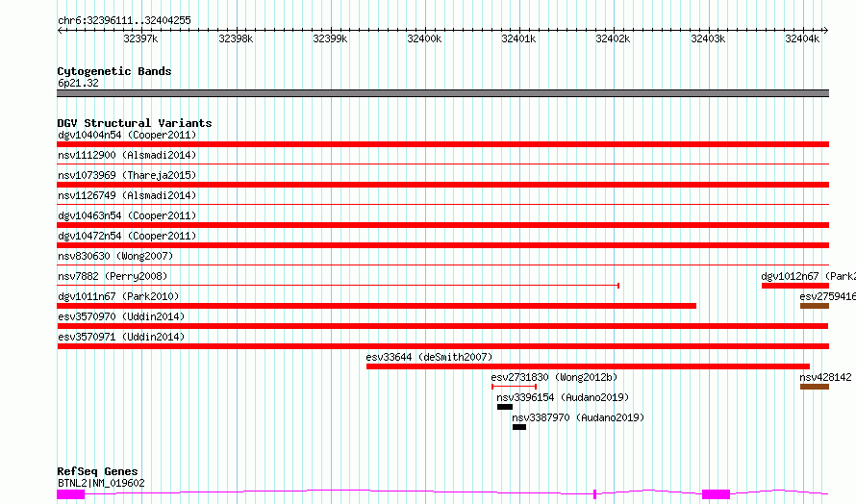Screen dimensions: 856x504
Task: Select the esv2731830 red interval line
Action: [515, 387]
